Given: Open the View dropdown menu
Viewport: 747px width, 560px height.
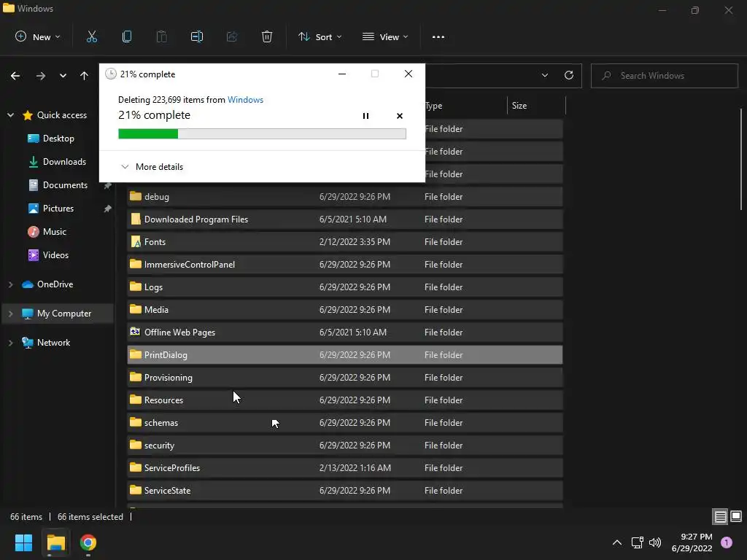Looking at the screenshot, I should point(385,36).
